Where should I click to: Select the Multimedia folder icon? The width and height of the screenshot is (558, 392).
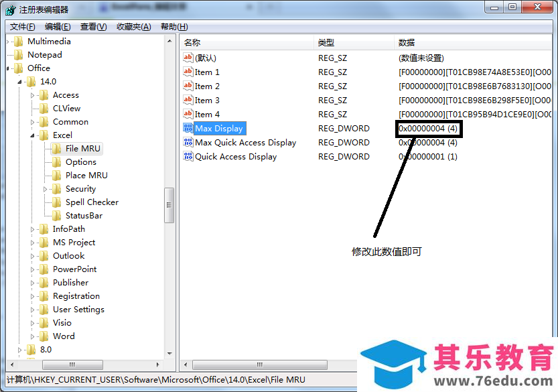coord(19,42)
